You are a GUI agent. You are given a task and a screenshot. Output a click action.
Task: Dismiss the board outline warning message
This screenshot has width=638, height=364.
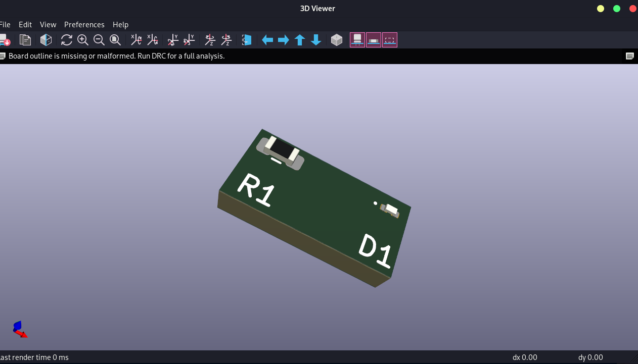630,56
